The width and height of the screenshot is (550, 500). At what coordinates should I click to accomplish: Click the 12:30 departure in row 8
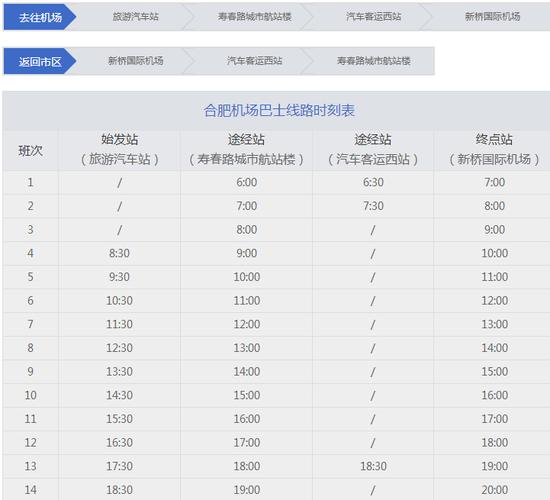119,348
